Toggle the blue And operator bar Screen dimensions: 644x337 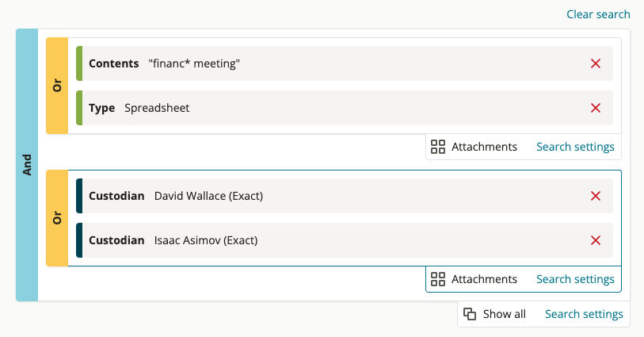pos(27,165)
